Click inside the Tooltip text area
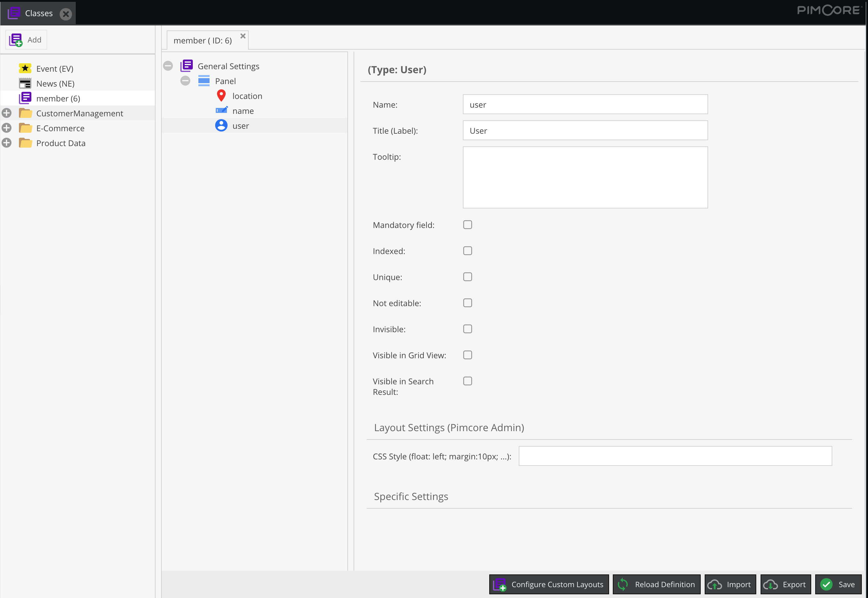868x598 pixels. coord(585,177)
